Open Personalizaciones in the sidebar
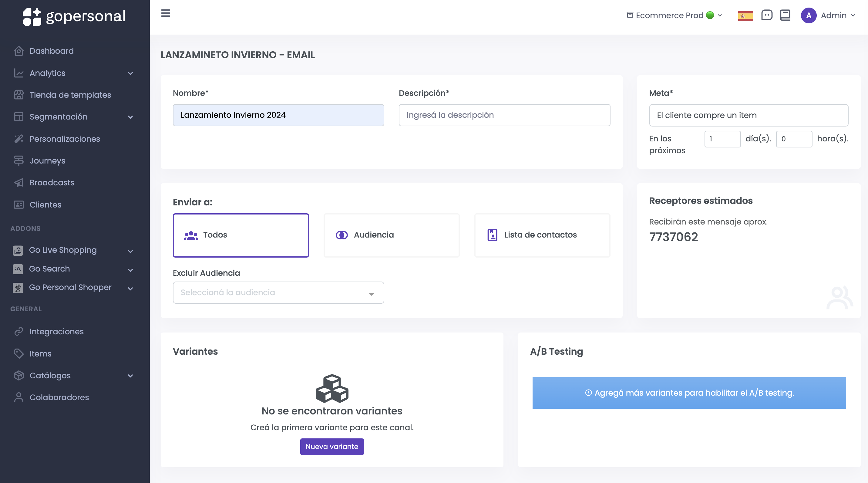 click(64, 139)
